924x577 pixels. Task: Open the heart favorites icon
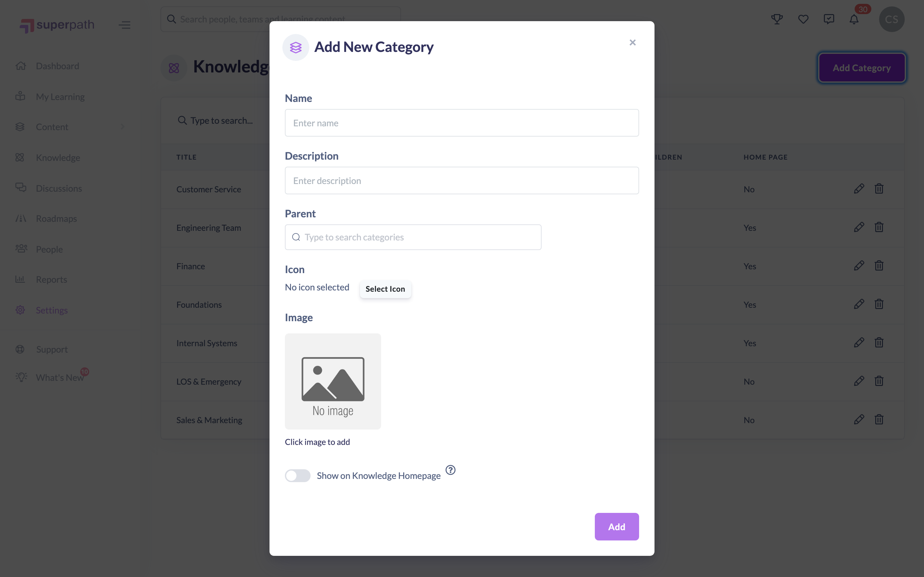point(803,19)
